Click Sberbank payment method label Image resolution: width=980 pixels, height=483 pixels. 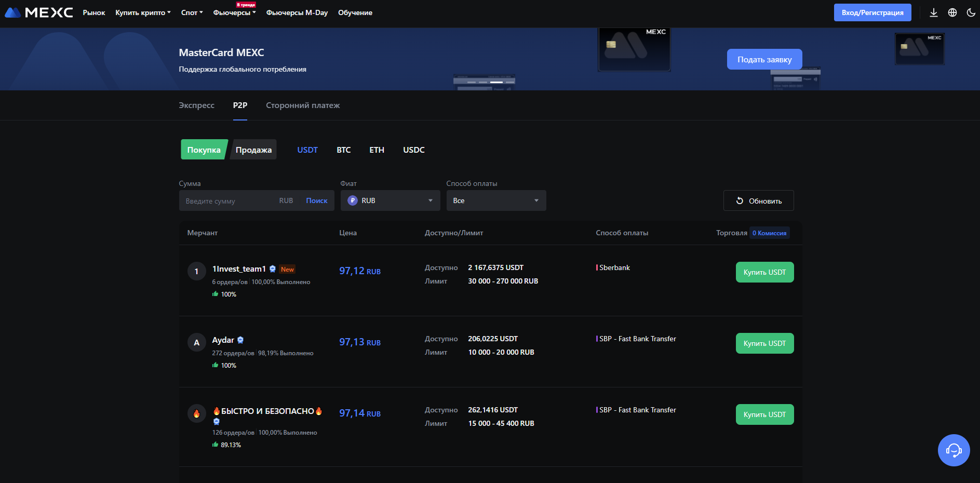(x=614, y=267)
